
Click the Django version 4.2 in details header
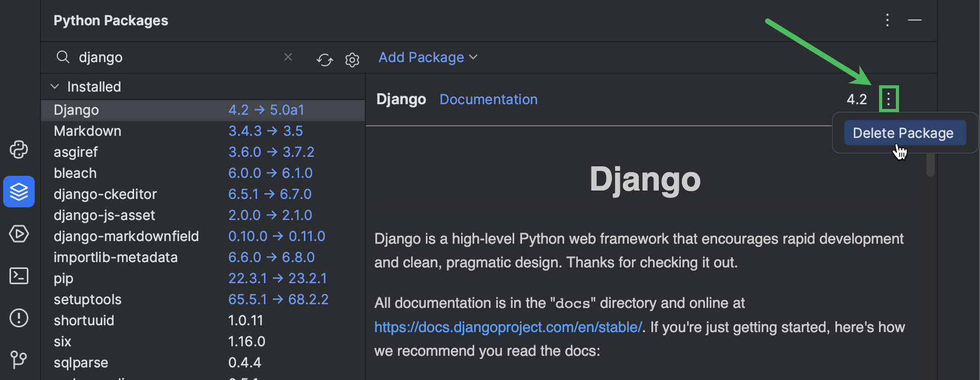tap(856, 99)
